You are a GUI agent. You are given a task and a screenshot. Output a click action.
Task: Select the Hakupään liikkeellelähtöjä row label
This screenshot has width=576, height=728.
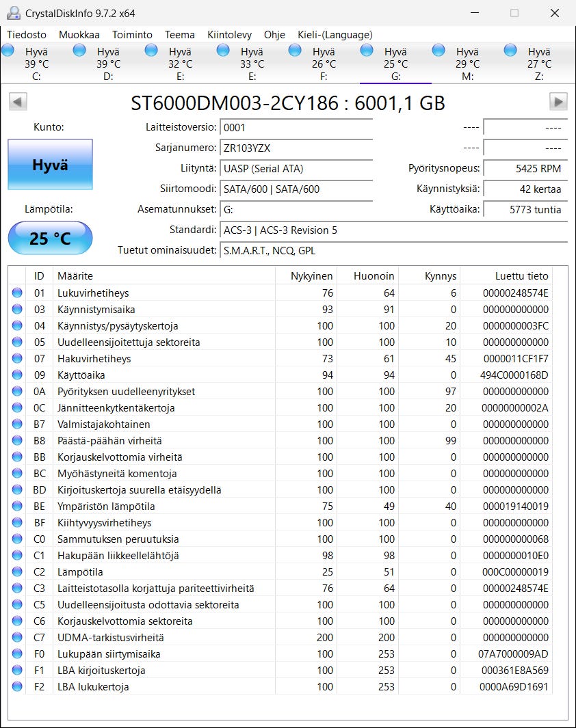118,555
